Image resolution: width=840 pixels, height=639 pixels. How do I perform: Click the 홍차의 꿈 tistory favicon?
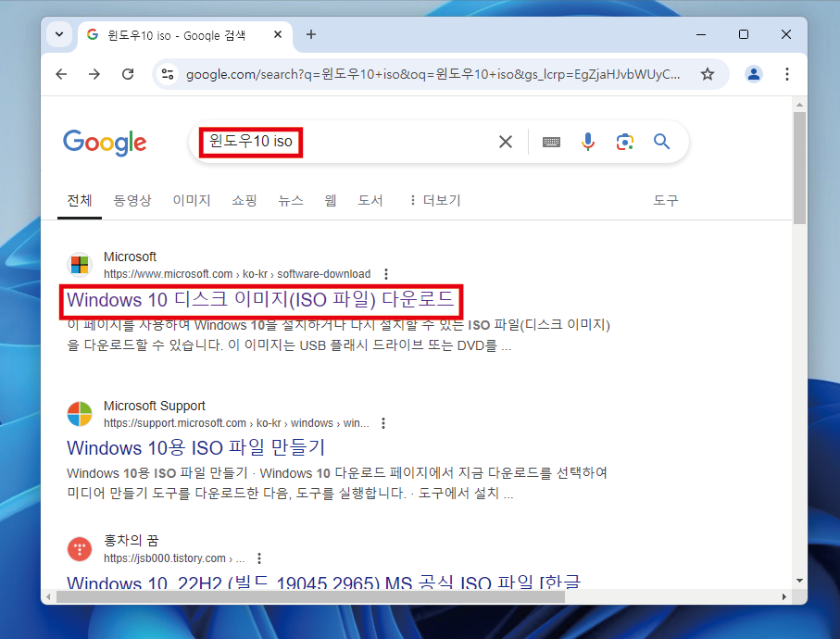click(80, 549)
